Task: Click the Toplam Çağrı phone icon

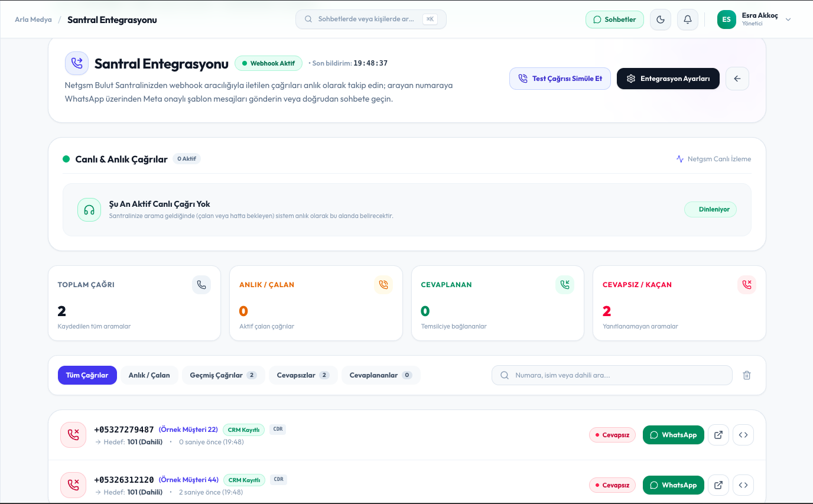Action: [x=201, y=285]
